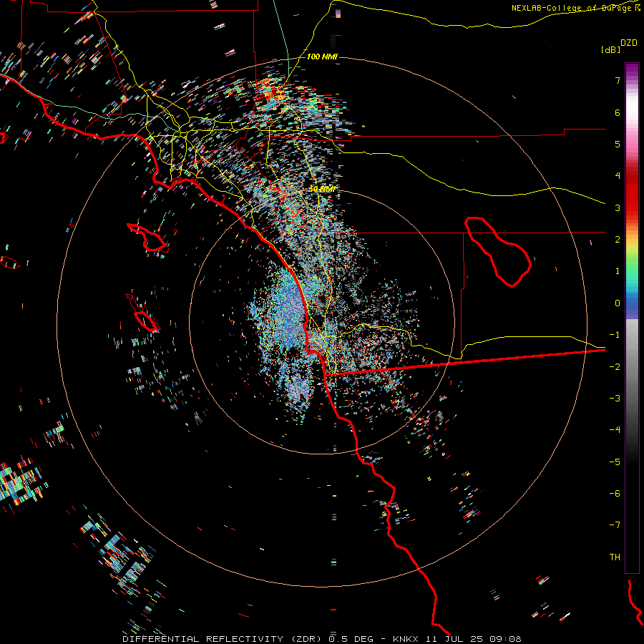Select the 0 dB value on the scale

point(618,303)
